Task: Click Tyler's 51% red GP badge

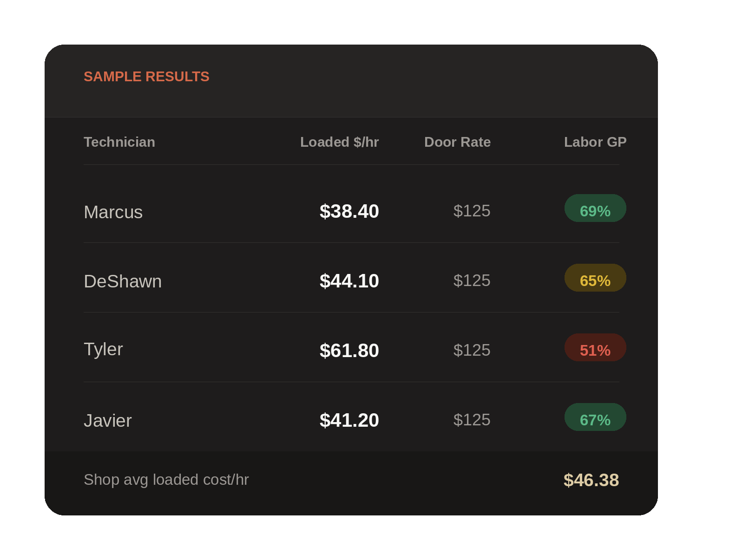Action: point(595,347)
